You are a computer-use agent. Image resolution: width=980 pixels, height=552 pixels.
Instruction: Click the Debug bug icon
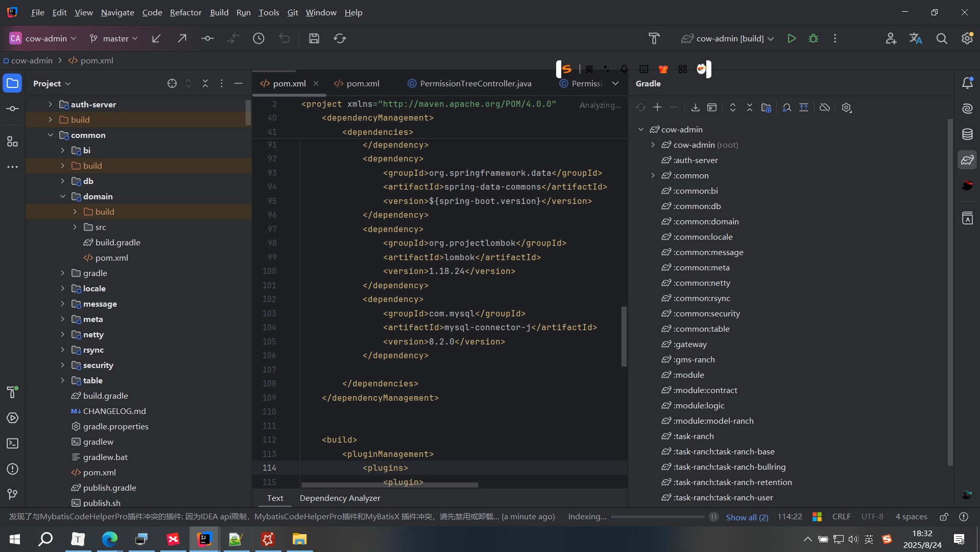(814, 38)
